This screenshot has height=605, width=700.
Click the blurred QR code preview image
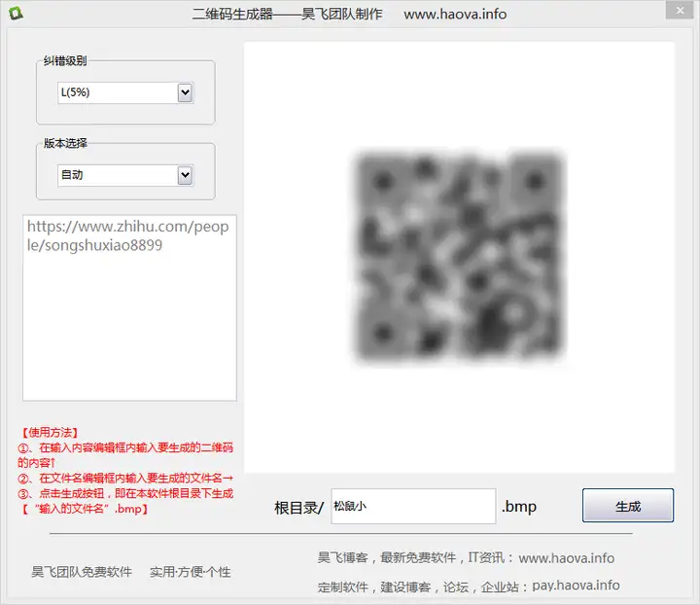459,256
